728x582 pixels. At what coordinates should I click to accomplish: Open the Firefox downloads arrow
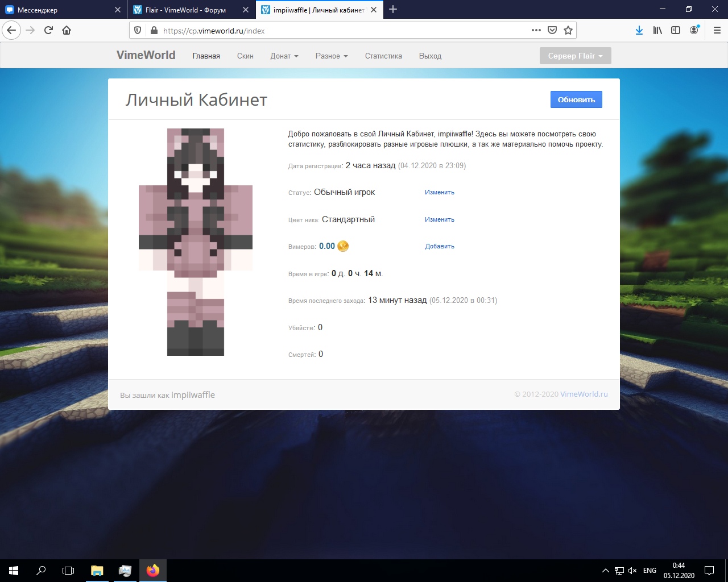[x=639, y=31]
